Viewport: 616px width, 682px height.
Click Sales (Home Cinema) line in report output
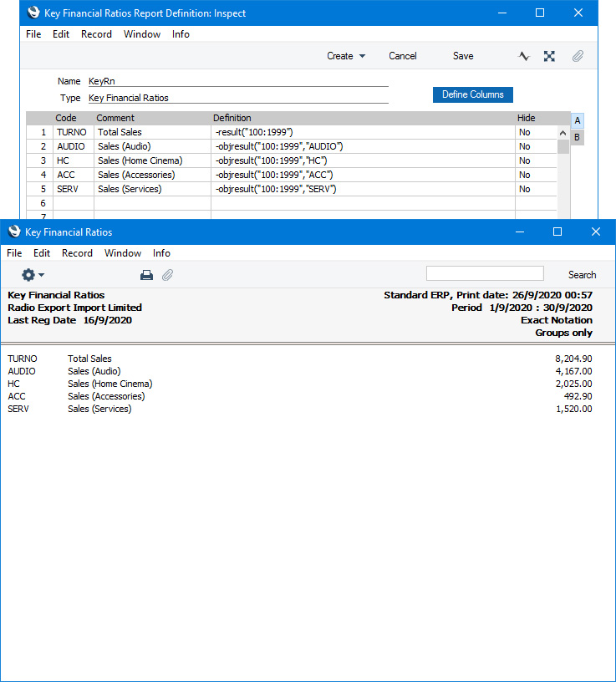point(110,384)
